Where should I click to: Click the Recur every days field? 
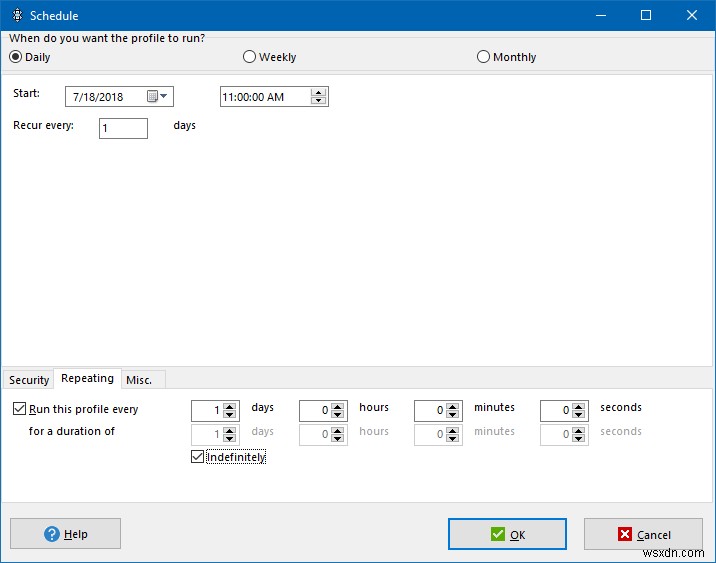tap(123, 128)
